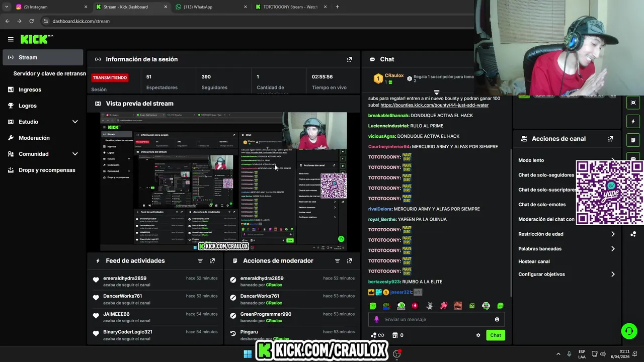Click the purple microphone icon in message box

tap(376, 319)
